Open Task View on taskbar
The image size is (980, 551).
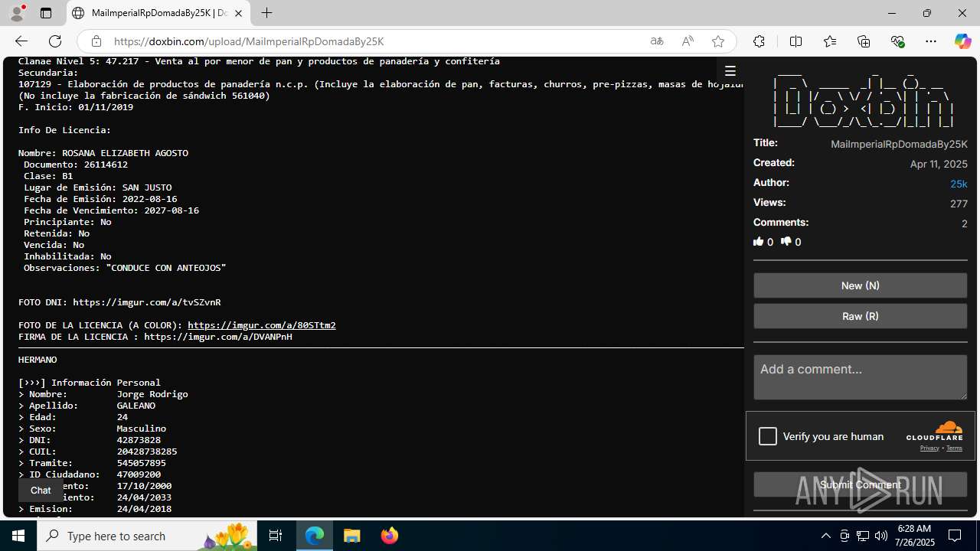click(x=276, y=536)
